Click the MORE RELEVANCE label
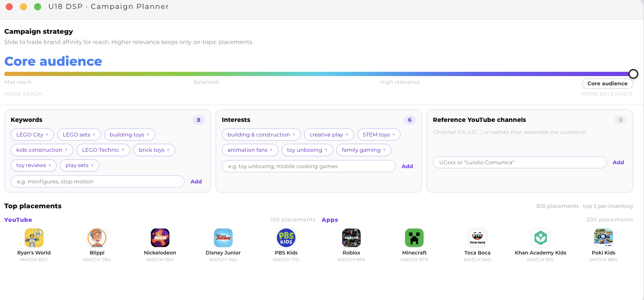This screenshot has width=644, height=300. (x=607, y=94)
